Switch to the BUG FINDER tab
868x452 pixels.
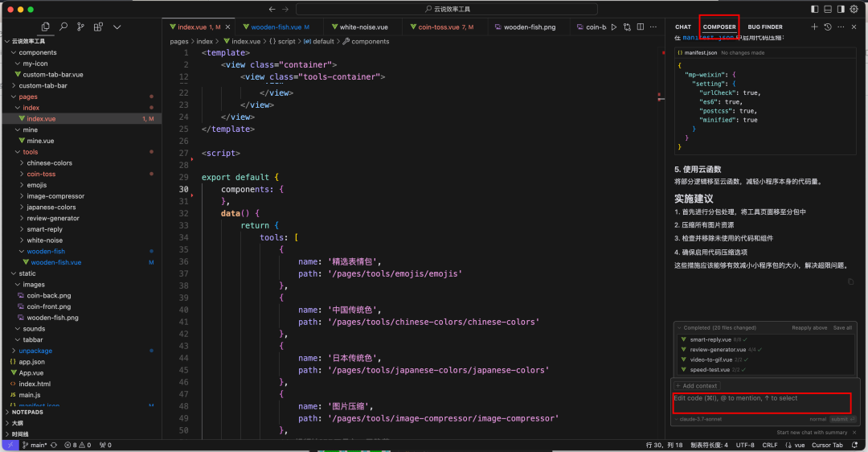[765, 27]
